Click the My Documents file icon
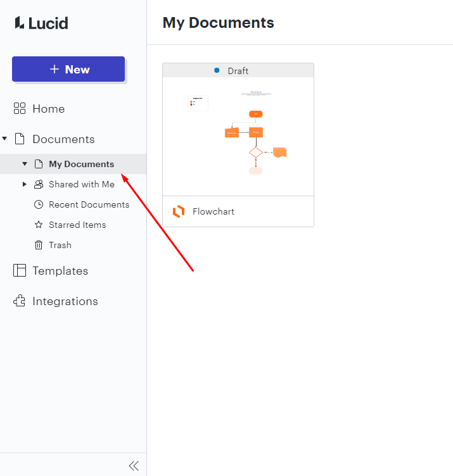453x476 pixels. (x=39, y=164)
